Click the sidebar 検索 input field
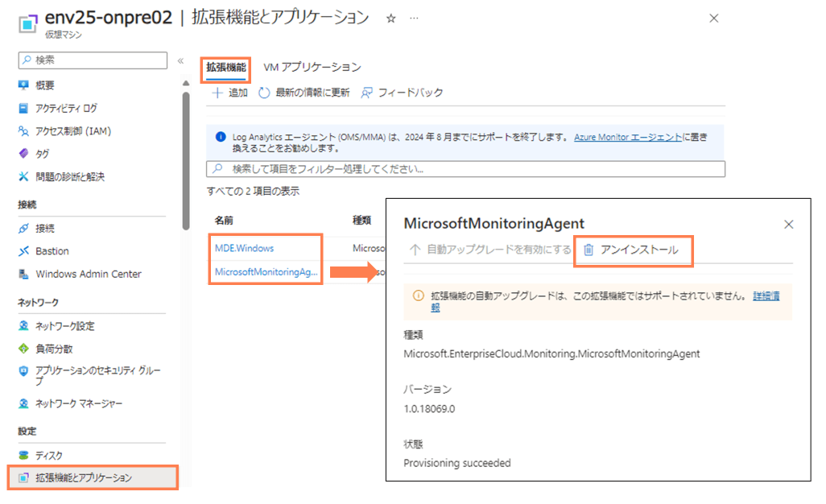Screen dimensions: 826x504 coord(93,60)
